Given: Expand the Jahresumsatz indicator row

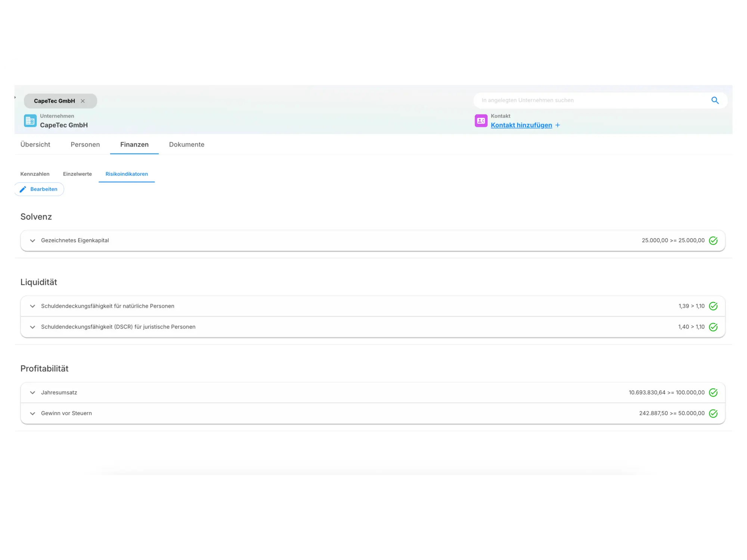Looking at the screenshot, I should [x=32, y=393].
